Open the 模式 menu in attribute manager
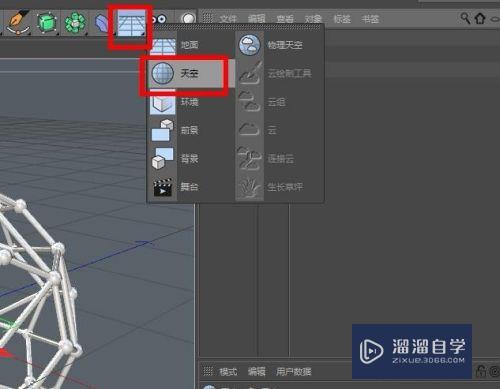The height and width of the screenshot is (389, 500). (228, 371)
